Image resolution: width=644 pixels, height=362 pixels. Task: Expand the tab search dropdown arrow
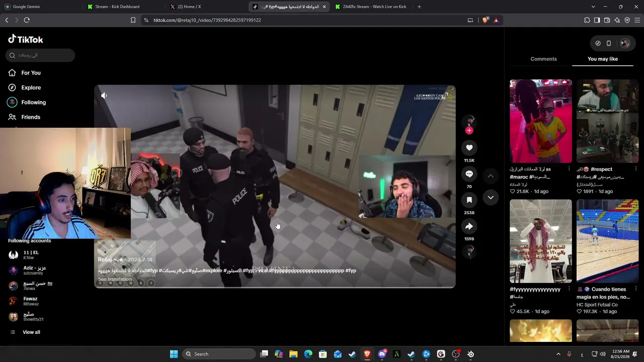point(593,7)
